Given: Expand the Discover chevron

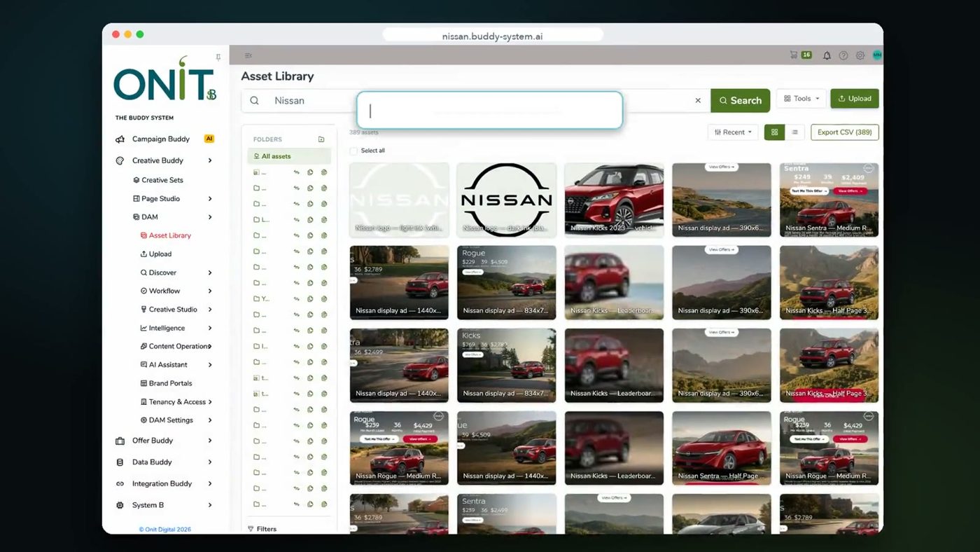Looking at the screenshot, I should coord(210,272).
